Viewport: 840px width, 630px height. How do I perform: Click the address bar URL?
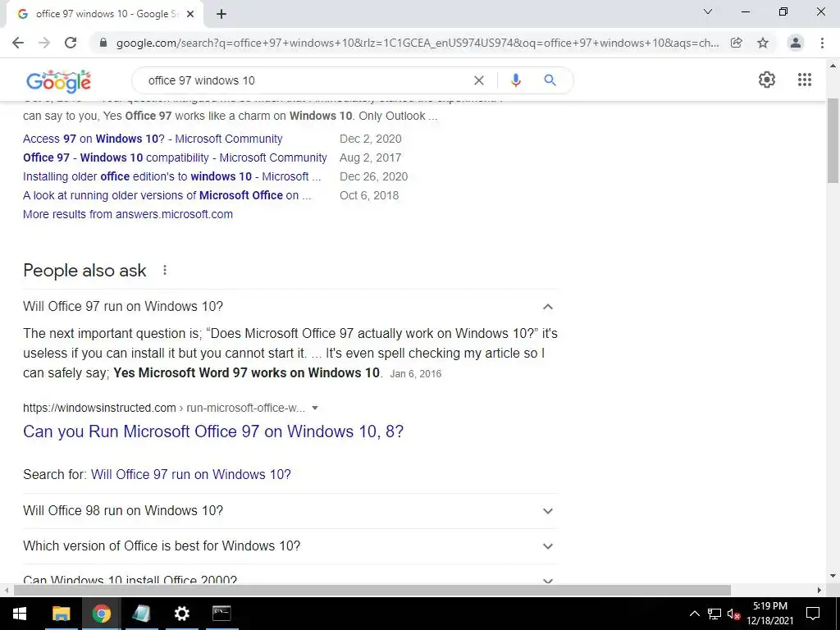point(417,43)
